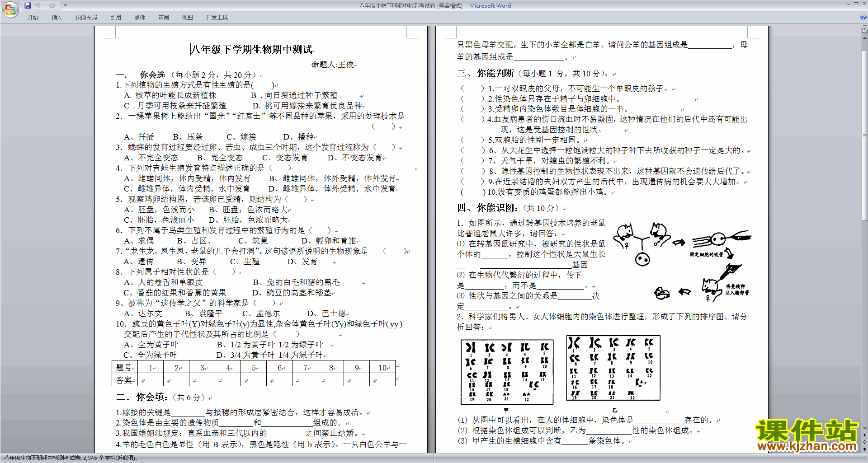Open the 开发工具 ribbon tab

tap(217, 18)
